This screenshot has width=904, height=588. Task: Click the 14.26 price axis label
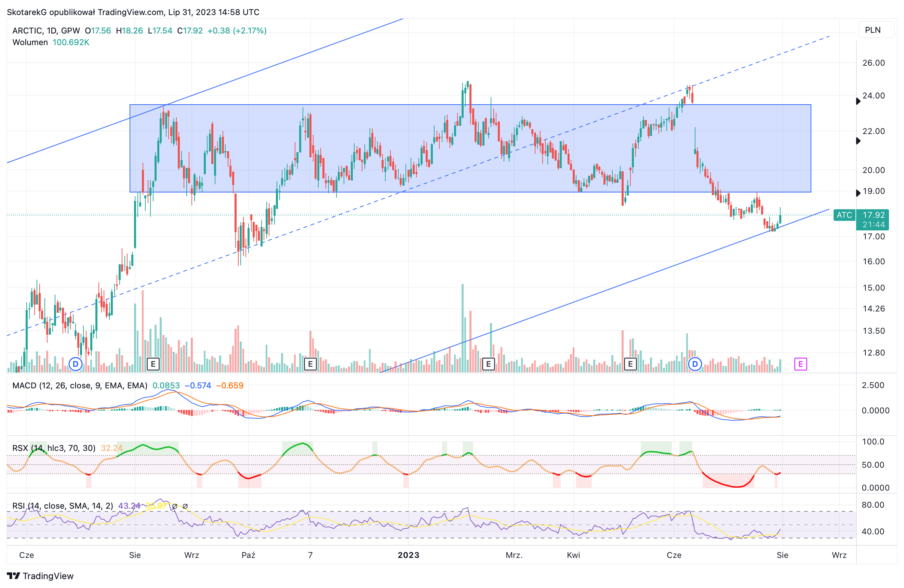[874, 308]
